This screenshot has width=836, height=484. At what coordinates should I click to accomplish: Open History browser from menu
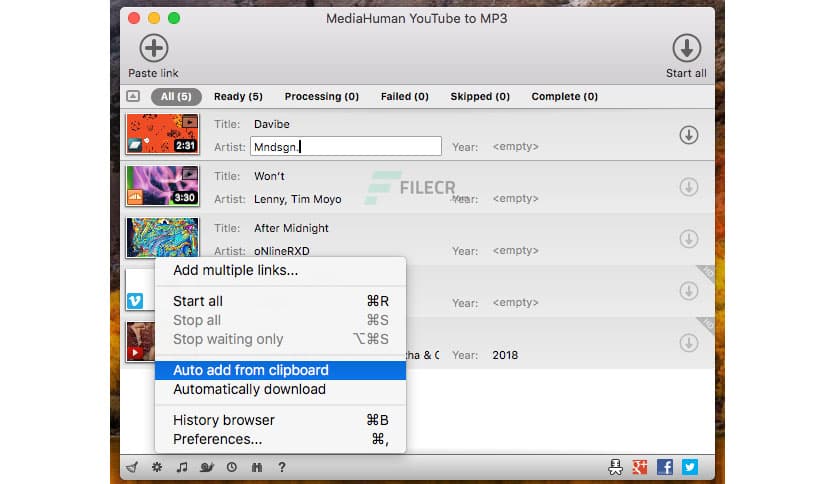click(280, 420)
